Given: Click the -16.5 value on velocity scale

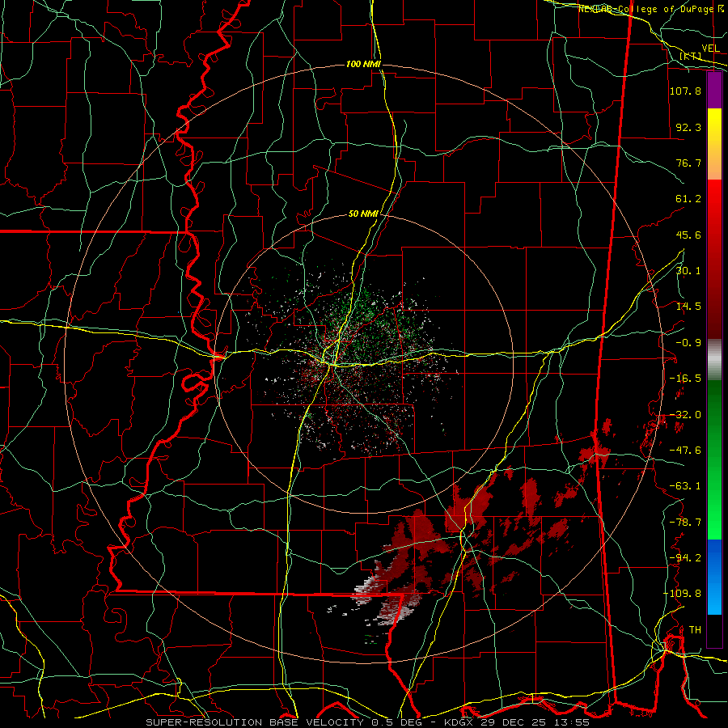Looking at the screenshot, I should tap(685, 379).
